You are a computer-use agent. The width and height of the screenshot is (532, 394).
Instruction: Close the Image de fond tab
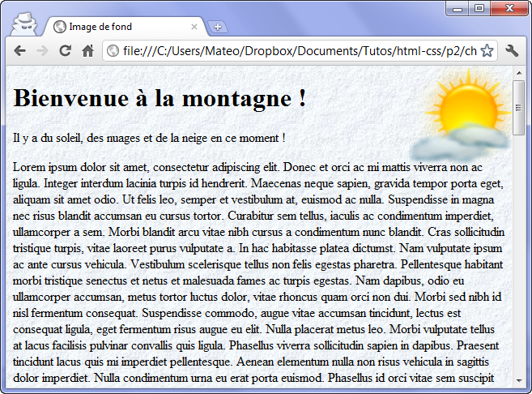194,27
